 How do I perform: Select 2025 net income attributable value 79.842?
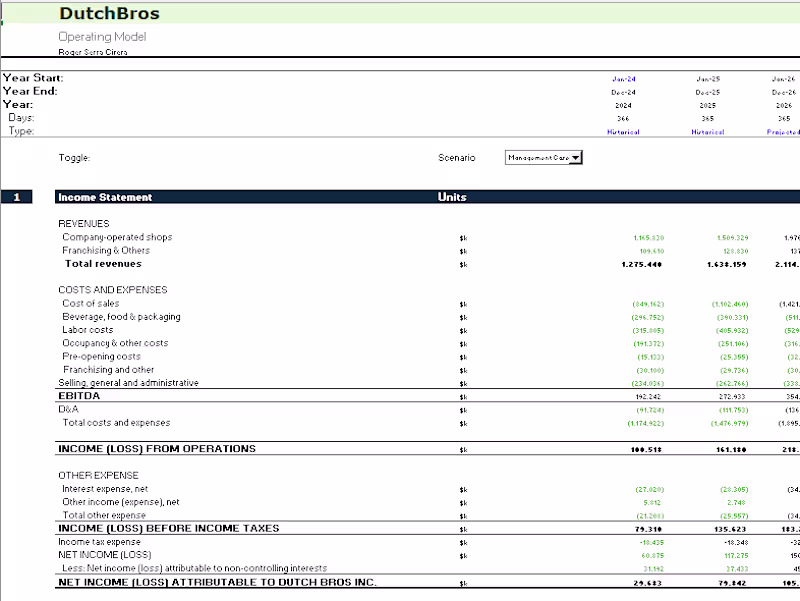[732, 583]
